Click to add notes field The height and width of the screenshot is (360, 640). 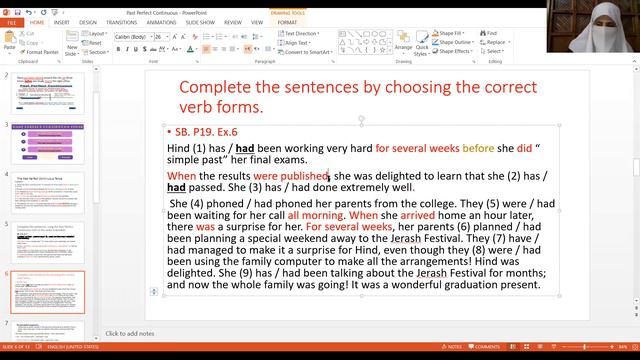[130, 333]
